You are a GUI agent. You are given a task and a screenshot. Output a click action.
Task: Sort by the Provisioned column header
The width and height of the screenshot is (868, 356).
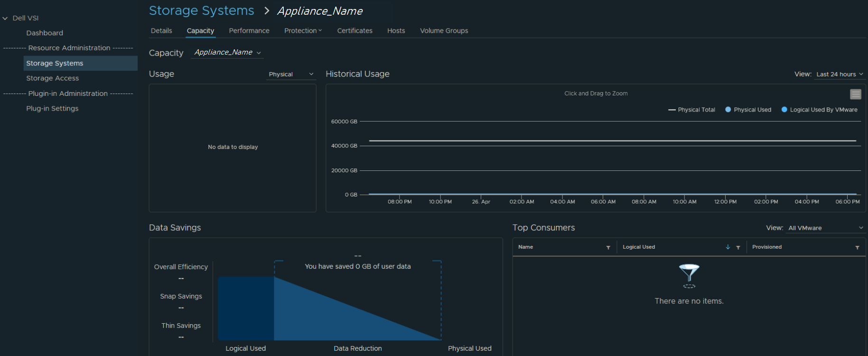(766, 247)
